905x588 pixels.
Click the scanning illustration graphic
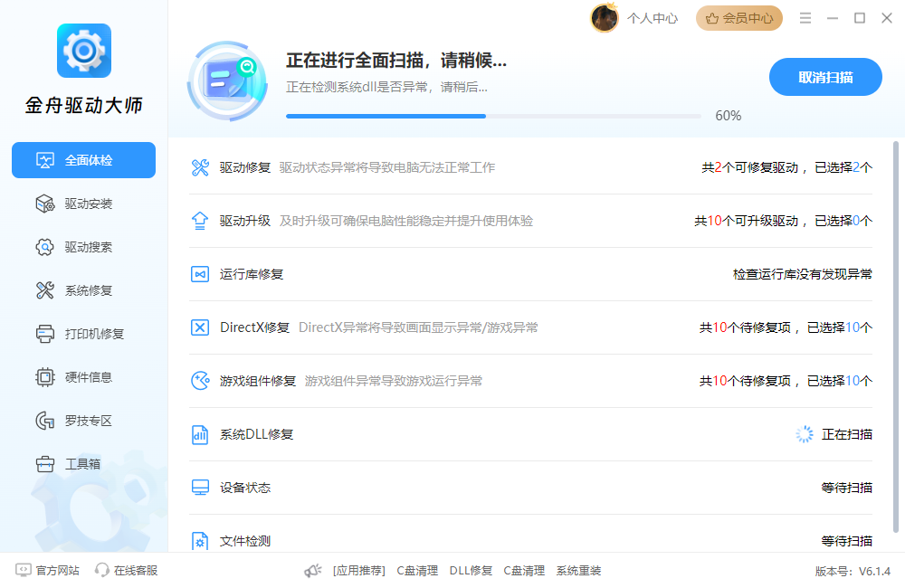coord(227,81)
